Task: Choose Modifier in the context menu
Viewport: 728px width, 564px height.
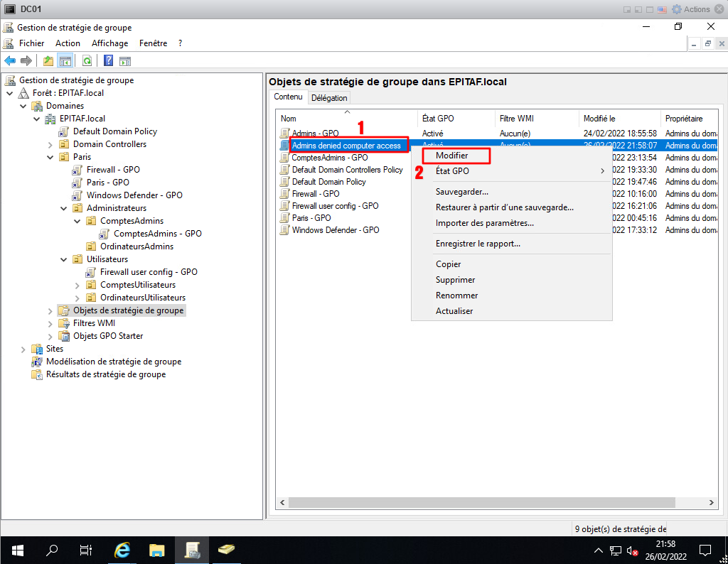Action: pyautogui.click(x=452, y=155)
